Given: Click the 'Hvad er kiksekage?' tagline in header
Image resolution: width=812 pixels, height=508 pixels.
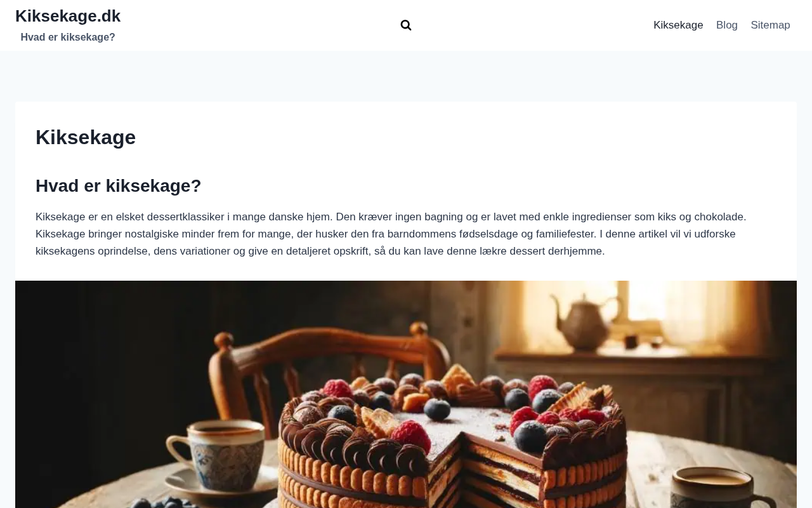Looking at the screenshot, I should click(68, 37).
